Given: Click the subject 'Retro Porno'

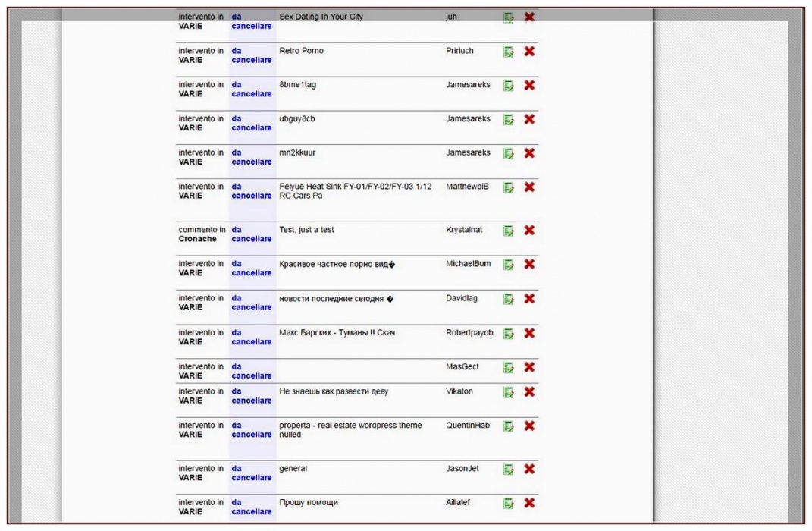Looking at the screenshot, I should coord(302,51).
